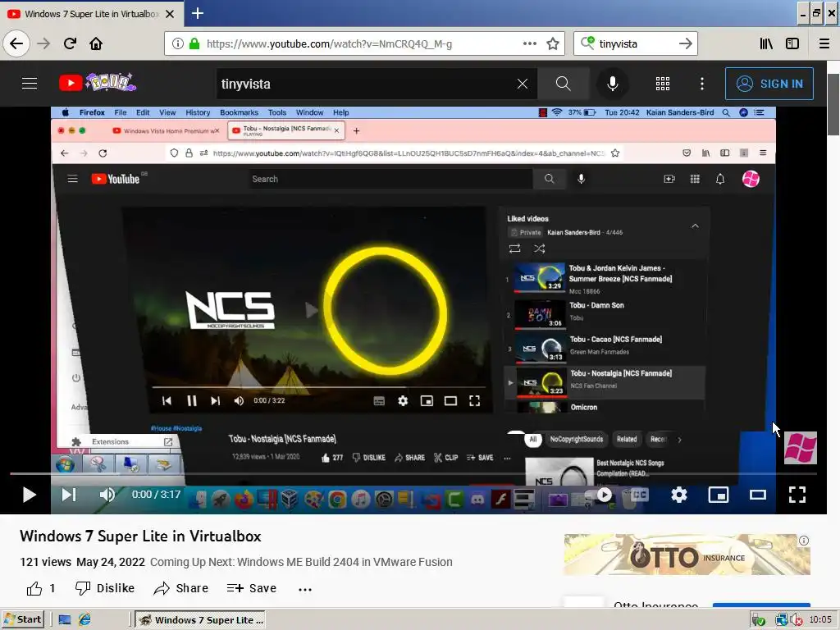Play the video with the play button

[29, 495]
